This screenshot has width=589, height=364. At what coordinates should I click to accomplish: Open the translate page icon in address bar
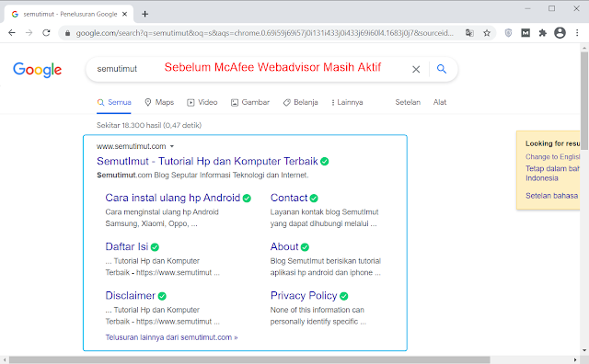(469, 33)
